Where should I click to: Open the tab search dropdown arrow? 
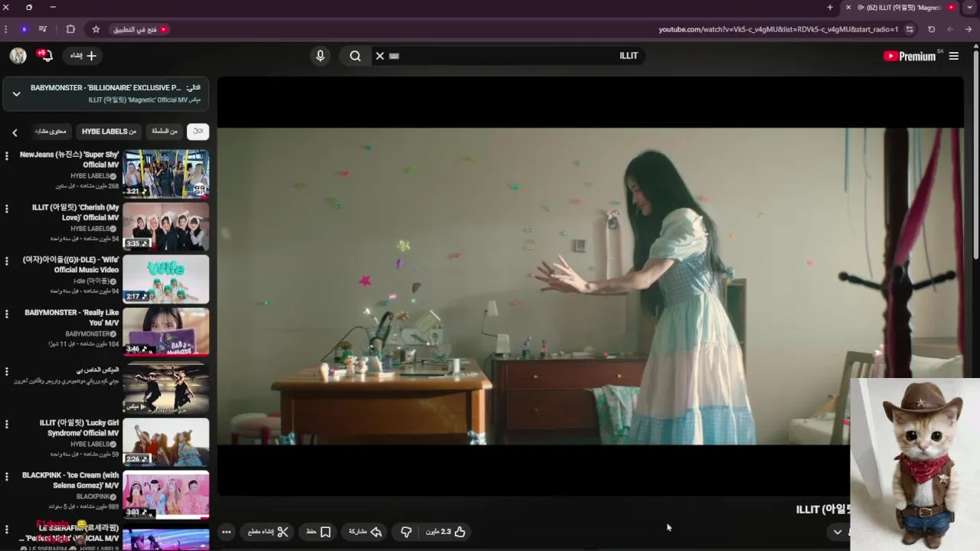[970, 8]
